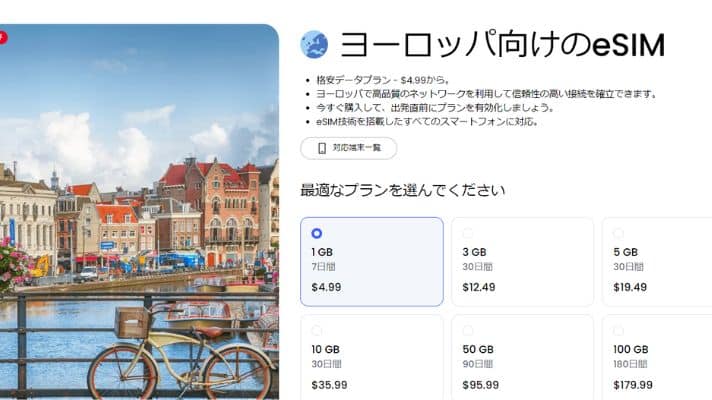The width and height of the screenshot is (712, 400).
Task: Select the 5 GB radio button
Action: click(x=618, y=233)
